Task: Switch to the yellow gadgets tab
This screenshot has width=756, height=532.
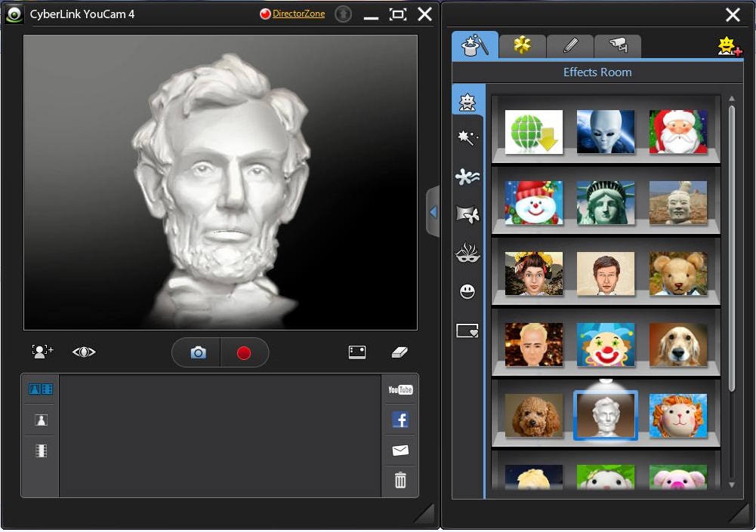Action: click(522, 46)
